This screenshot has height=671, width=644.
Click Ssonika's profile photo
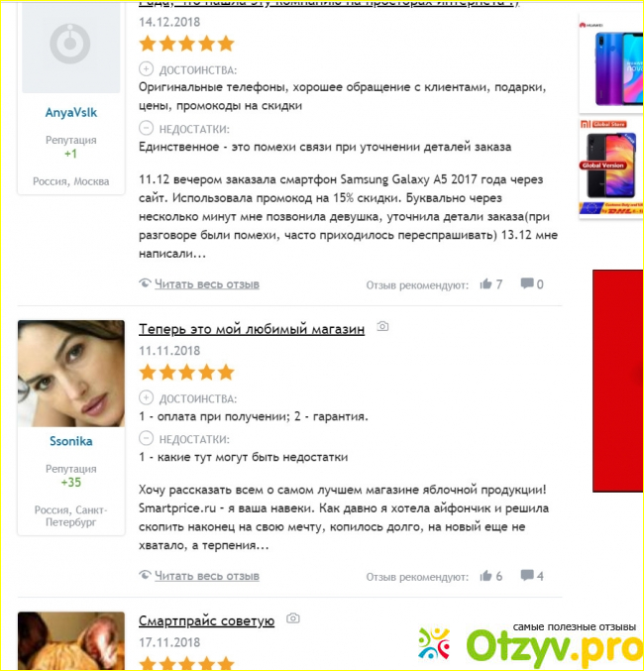(x=71, y=374)
